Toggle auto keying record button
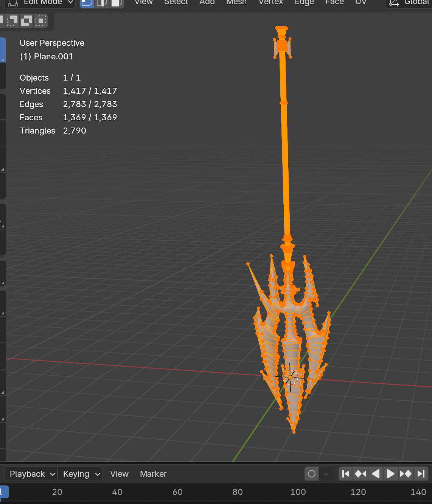Image resolution: width=432 pixels, height=504 pixels. 312,474
